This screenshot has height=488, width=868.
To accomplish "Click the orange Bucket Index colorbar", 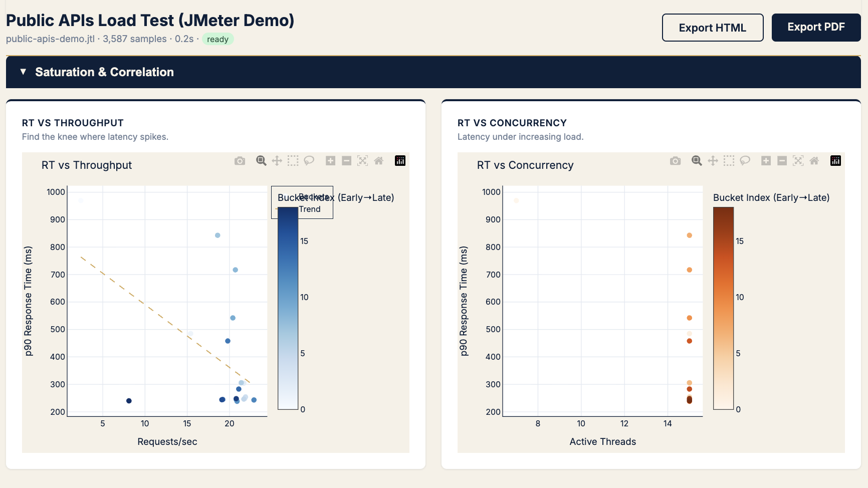I will click(724, 308).
